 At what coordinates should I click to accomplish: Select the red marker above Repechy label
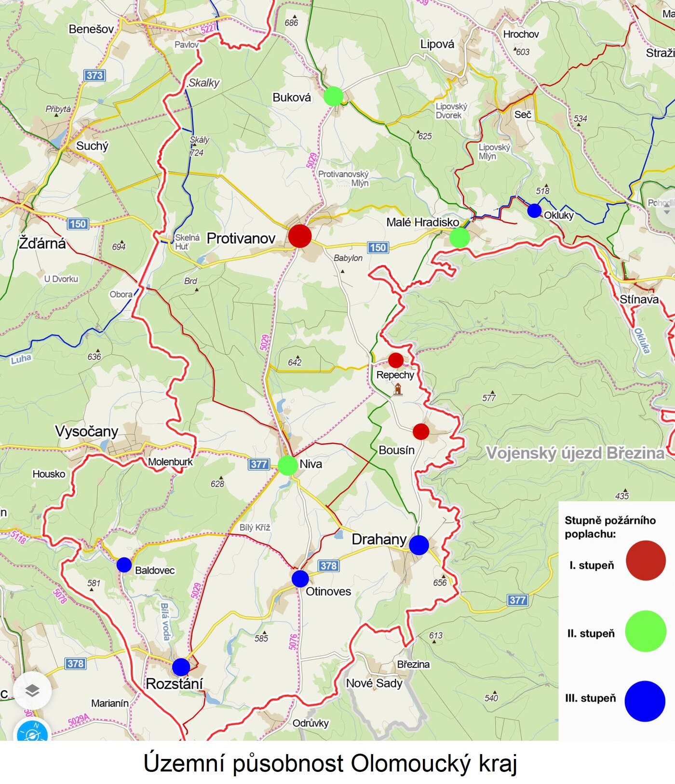point(396,360)
